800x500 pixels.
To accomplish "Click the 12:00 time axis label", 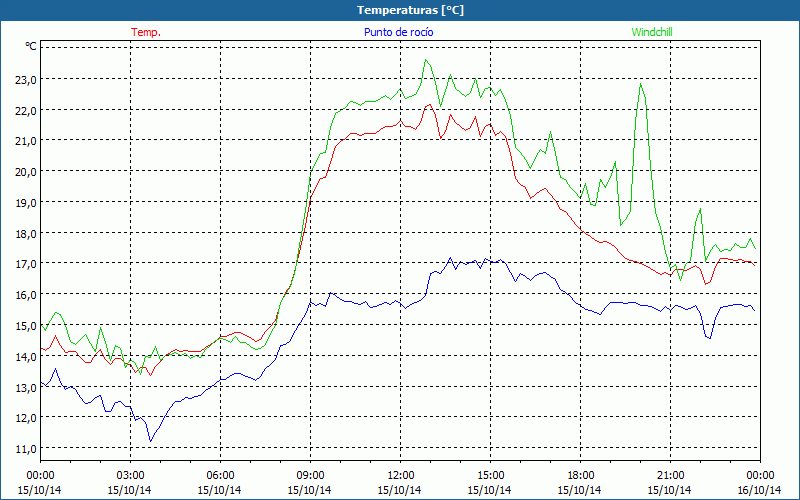I will [401, 476].
